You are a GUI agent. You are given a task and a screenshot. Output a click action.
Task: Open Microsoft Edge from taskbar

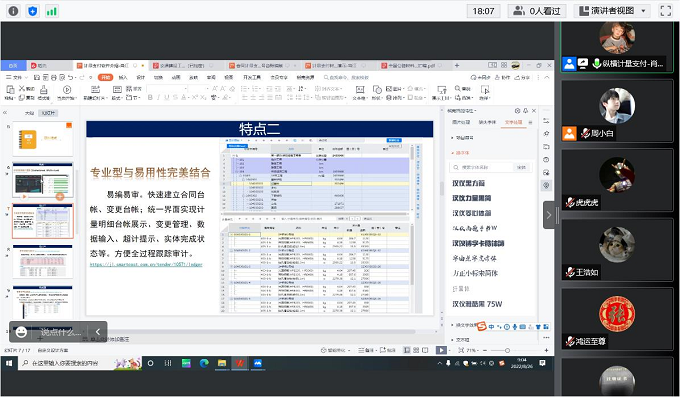(x=204, y=363)
